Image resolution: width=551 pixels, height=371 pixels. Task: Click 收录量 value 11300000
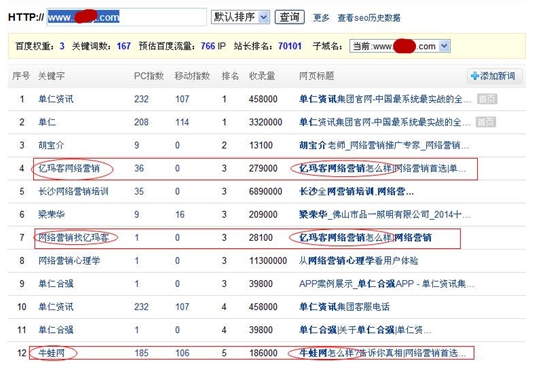click(268, 261)
